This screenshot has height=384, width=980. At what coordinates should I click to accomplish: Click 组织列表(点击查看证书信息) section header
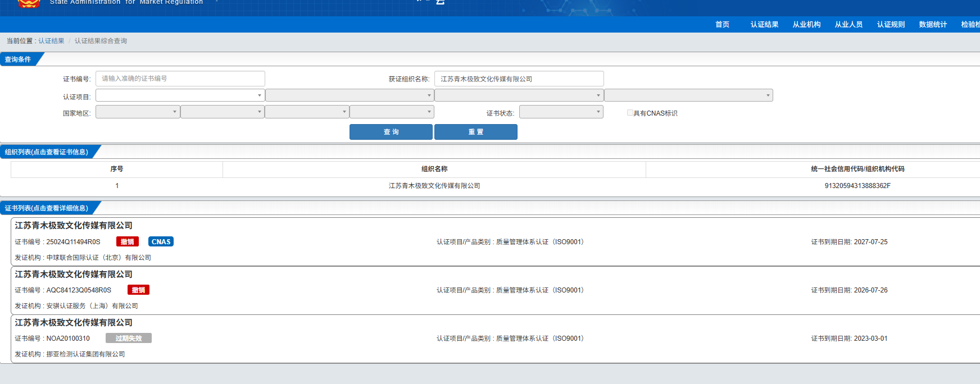pyautogui.click(x=47, y=152)
